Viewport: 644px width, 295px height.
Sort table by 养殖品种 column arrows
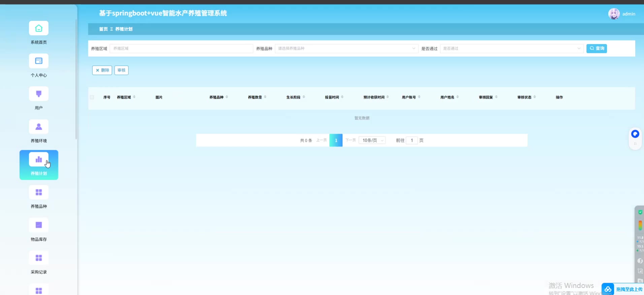click(227, 97)
